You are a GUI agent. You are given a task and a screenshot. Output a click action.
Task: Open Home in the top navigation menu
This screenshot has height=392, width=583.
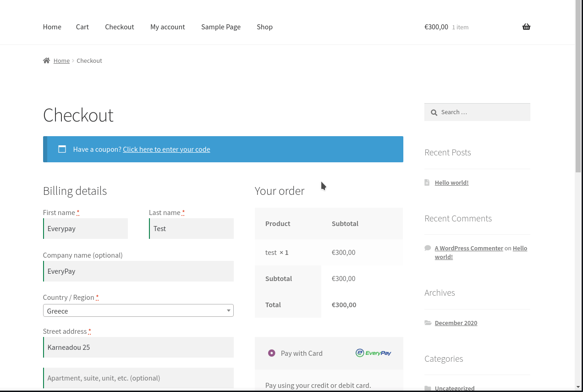52,27
